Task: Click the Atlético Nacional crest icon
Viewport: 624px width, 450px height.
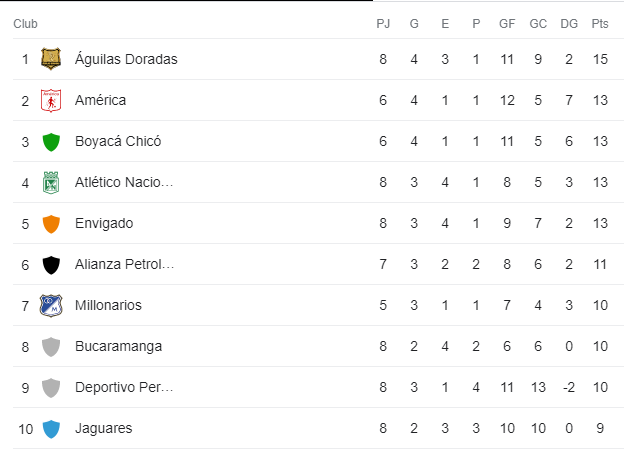Action: [51, 183]
